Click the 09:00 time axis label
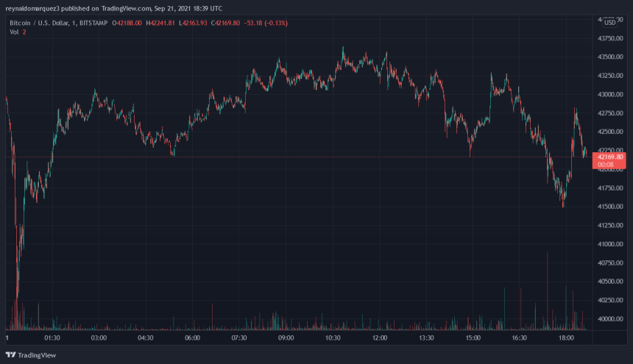Screen dimensions: 633x364 (x=286, y=338)
